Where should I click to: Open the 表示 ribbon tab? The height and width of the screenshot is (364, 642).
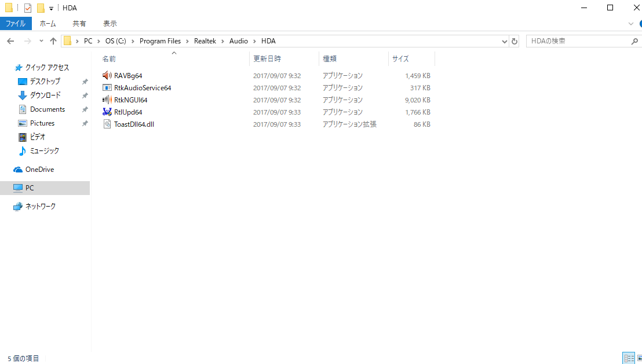coord(110,24)
